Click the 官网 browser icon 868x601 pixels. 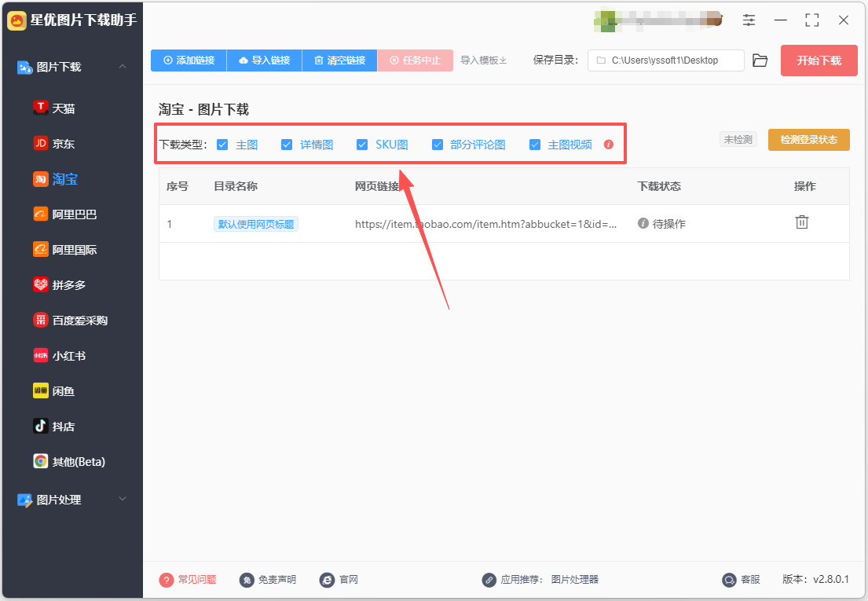point(327,580)
